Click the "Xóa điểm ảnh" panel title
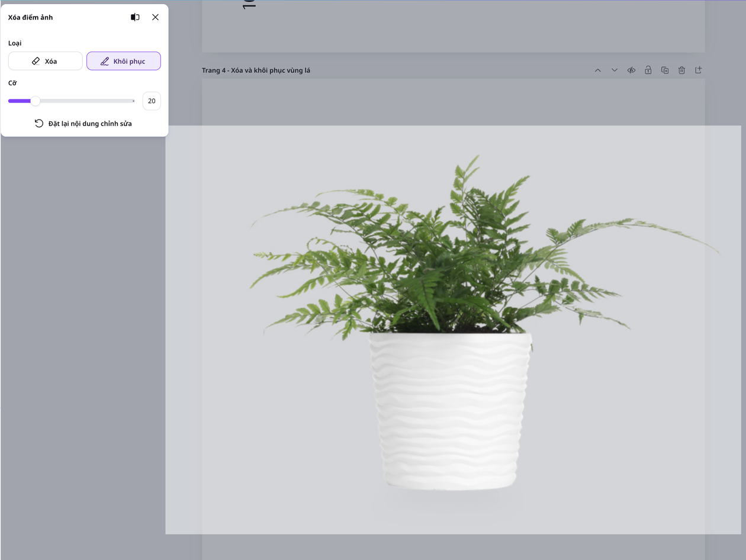This screenshot has height=560, width=746. pos(30,17)
